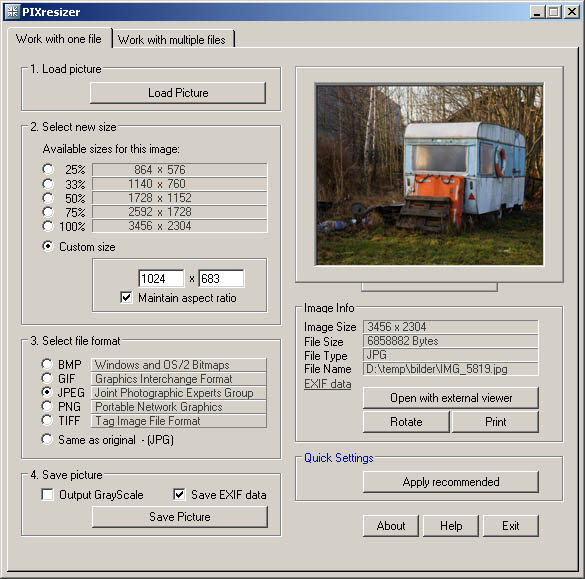Open the EXIF data link
This screenshot has height=579, width=585.
328,384
